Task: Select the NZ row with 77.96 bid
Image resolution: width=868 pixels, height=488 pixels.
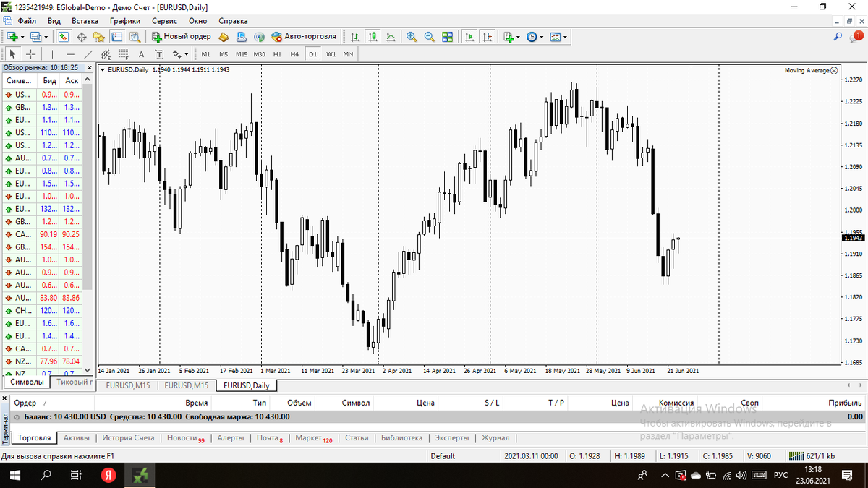Action: [41, 361]
